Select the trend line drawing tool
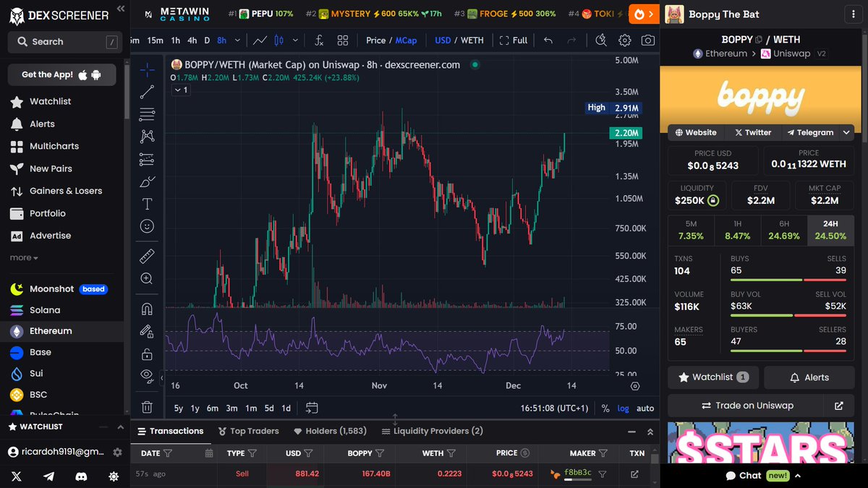The image size is (868, 488). pyautogui.click(x=147, y=92)
